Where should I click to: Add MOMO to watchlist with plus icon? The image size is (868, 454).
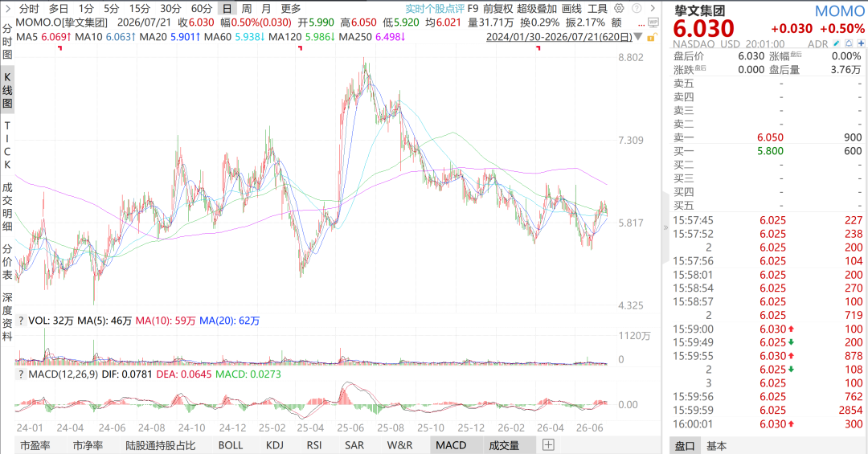click(861, 43)
